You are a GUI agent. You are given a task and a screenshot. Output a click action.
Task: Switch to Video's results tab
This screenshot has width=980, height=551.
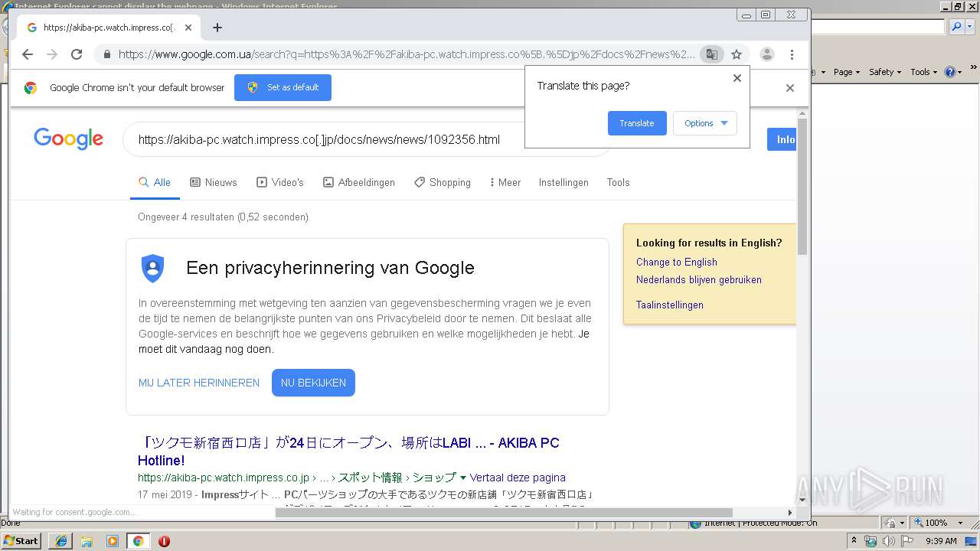click(x=280, y=183)
